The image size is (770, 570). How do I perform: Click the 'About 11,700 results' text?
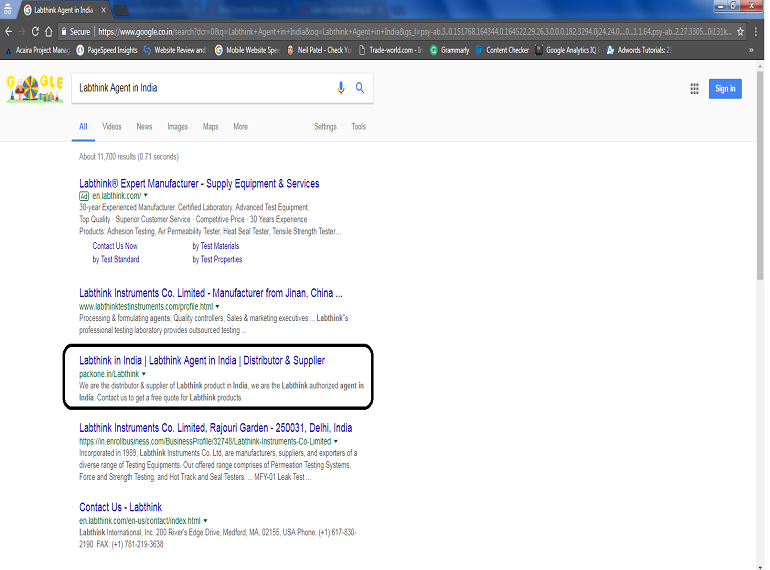[x=129, y=157]
